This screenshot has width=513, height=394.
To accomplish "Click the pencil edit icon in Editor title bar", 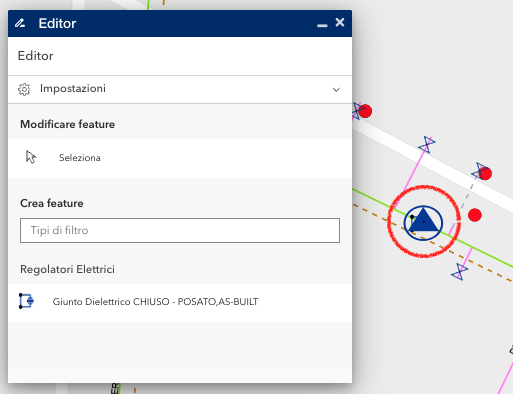I will click(20, 23).
